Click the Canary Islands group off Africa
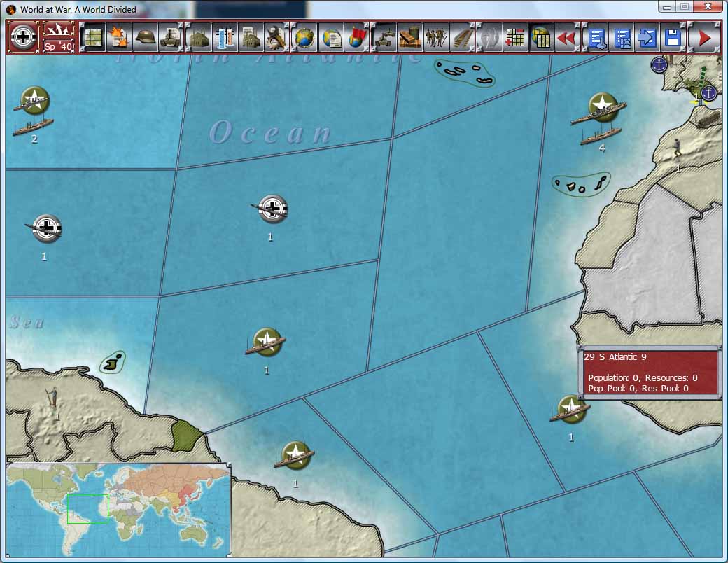 coord(581,186)
